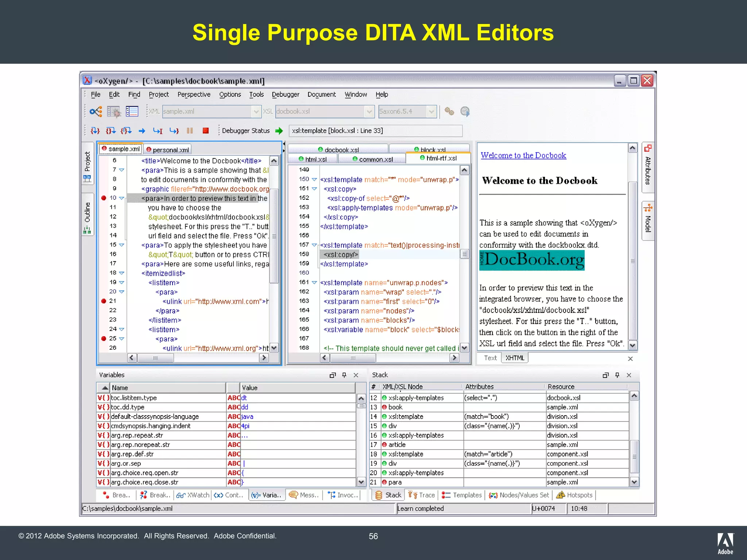Viewport: 747px width, 560px height.
Task: Click the Pause debugger icon
Action: [190, 131]
